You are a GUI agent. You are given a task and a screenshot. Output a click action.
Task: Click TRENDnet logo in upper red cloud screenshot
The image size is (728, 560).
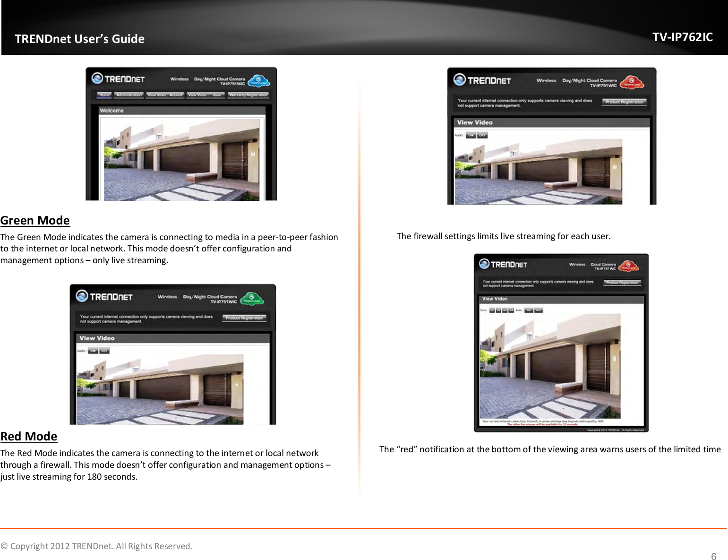pos(482,80)
